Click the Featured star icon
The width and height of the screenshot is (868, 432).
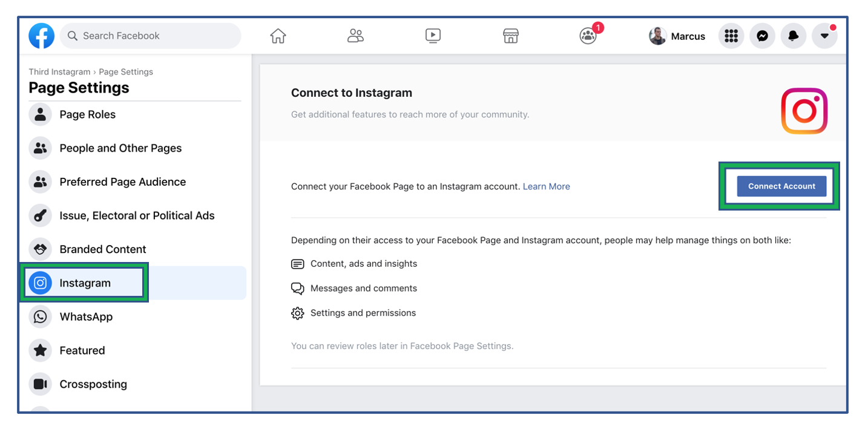(41, 350)
